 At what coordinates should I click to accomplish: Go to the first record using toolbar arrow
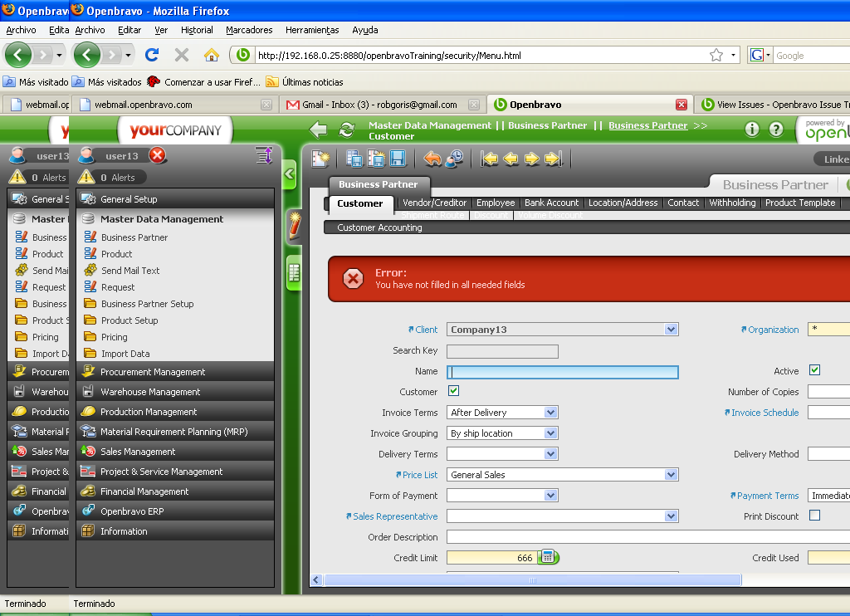coord(490,159)
